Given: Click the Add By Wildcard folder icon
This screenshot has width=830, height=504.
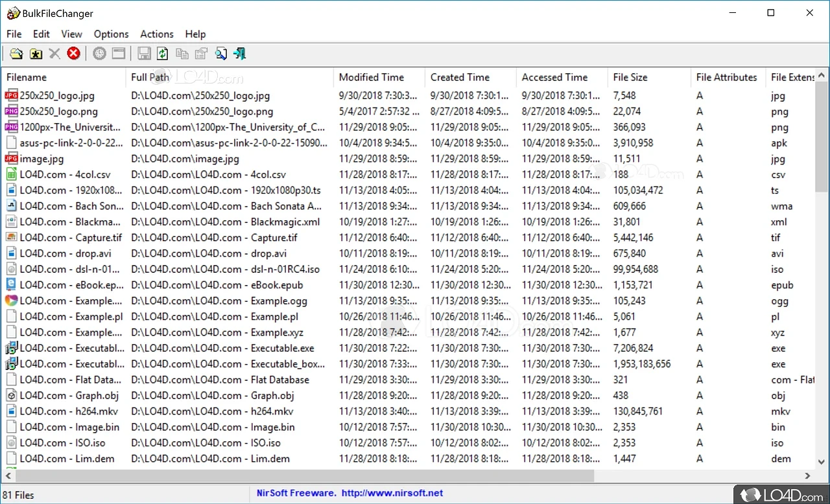Looking at the screenshot, I should (36, 54).
